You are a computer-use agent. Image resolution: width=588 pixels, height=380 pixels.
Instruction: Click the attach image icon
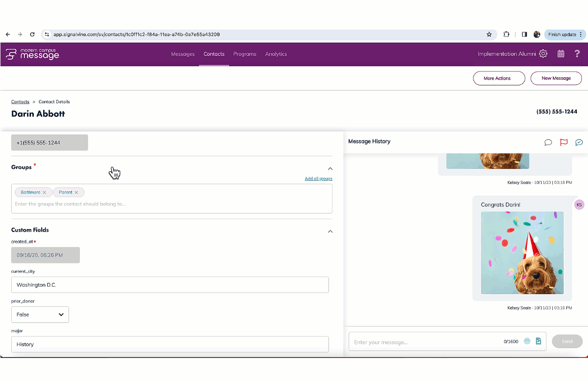tap(538, 341)
